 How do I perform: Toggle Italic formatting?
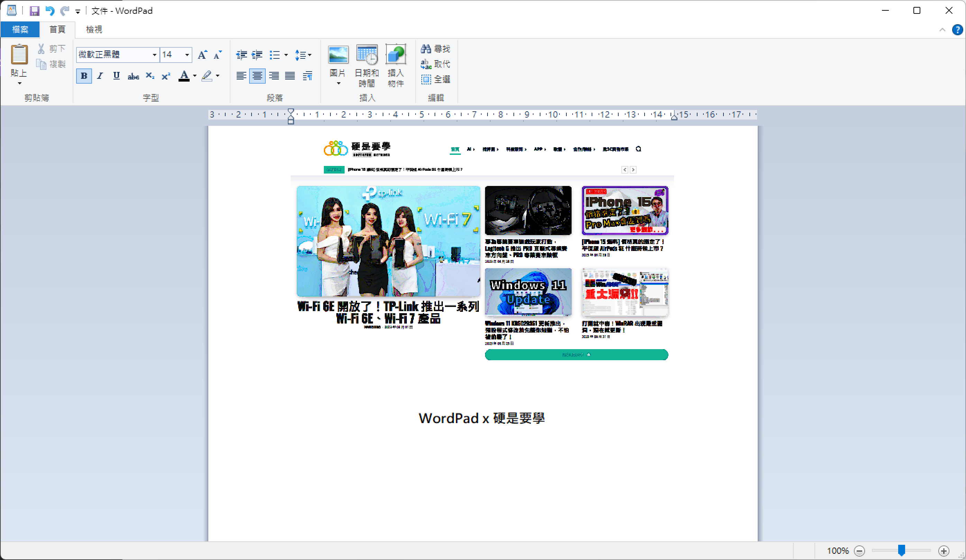[100, 76]
